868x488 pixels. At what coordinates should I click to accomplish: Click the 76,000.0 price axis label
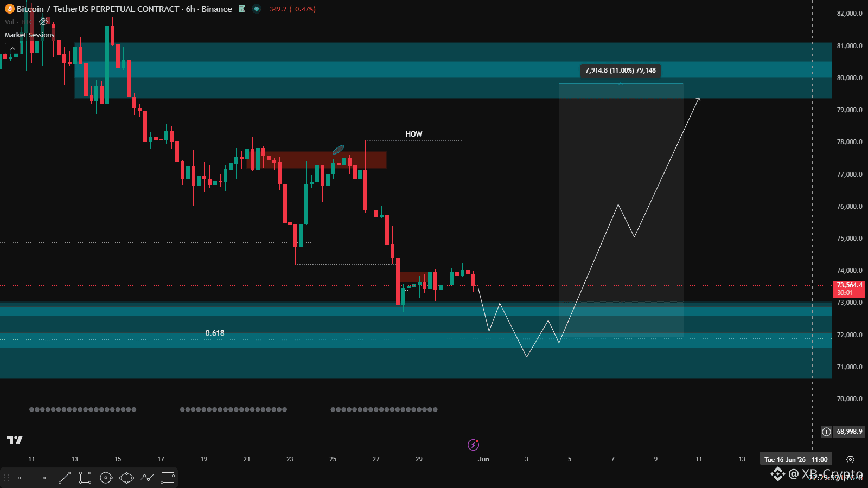tap(850, 207)
